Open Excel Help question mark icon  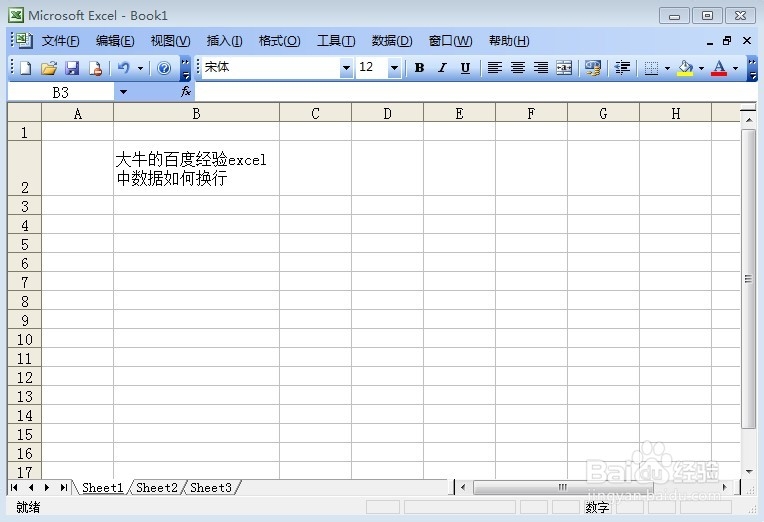[164, 68]
